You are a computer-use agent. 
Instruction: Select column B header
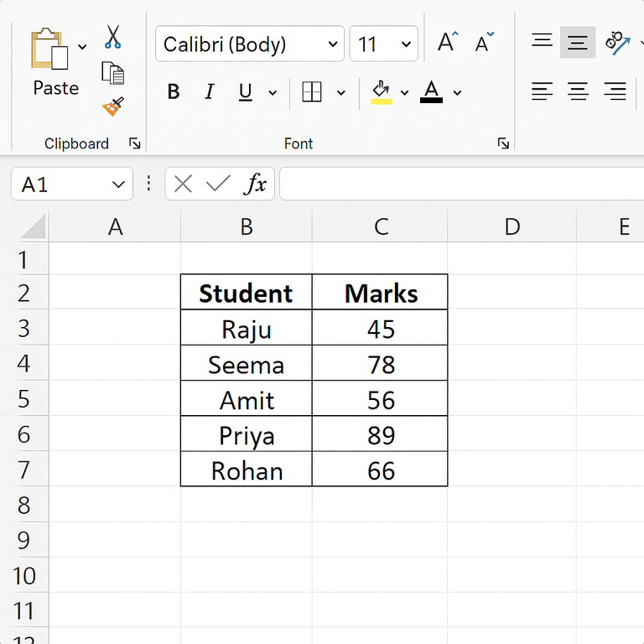[x=247, y=226]
